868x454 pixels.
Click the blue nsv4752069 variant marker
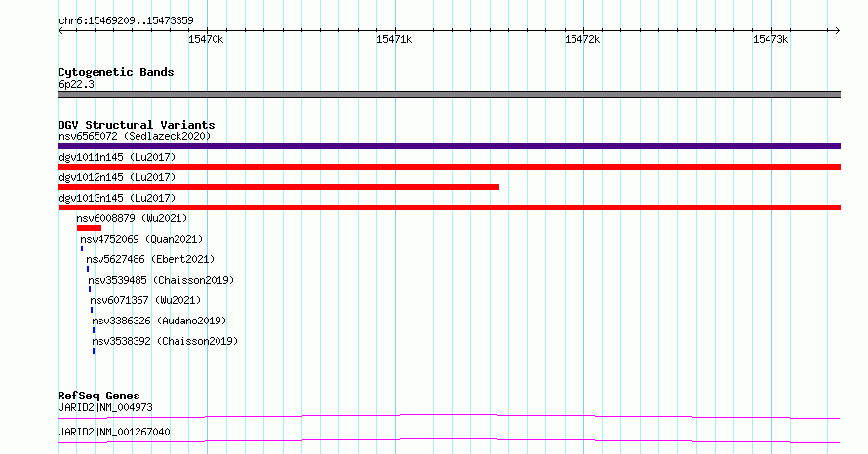tap(82, 248)
